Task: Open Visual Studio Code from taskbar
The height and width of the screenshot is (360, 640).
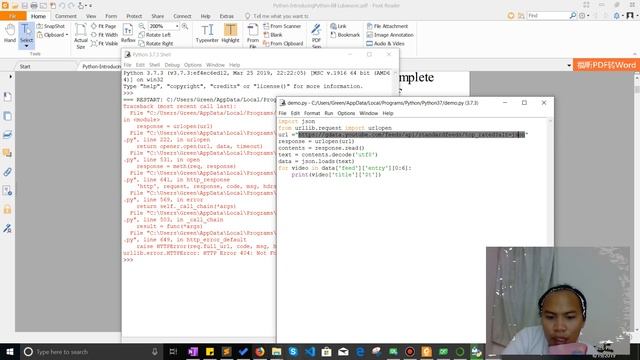Action: tap(310, 351)
